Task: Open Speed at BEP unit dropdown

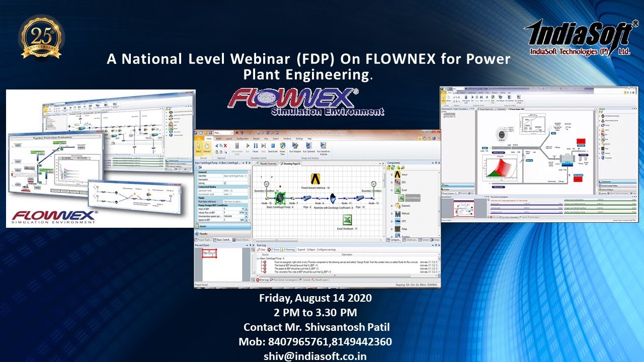Action: pos(246,220)
